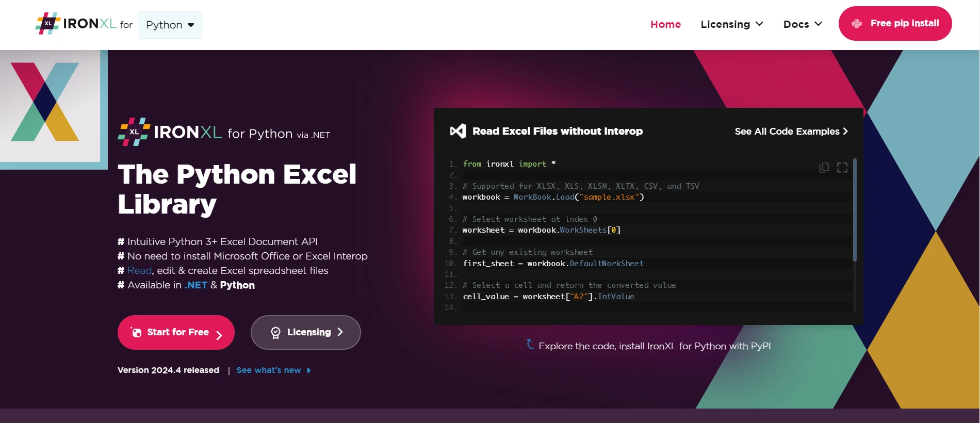Click the bold Python link in features list
Viewport: 980px width, 423px height.
[237, 285]
